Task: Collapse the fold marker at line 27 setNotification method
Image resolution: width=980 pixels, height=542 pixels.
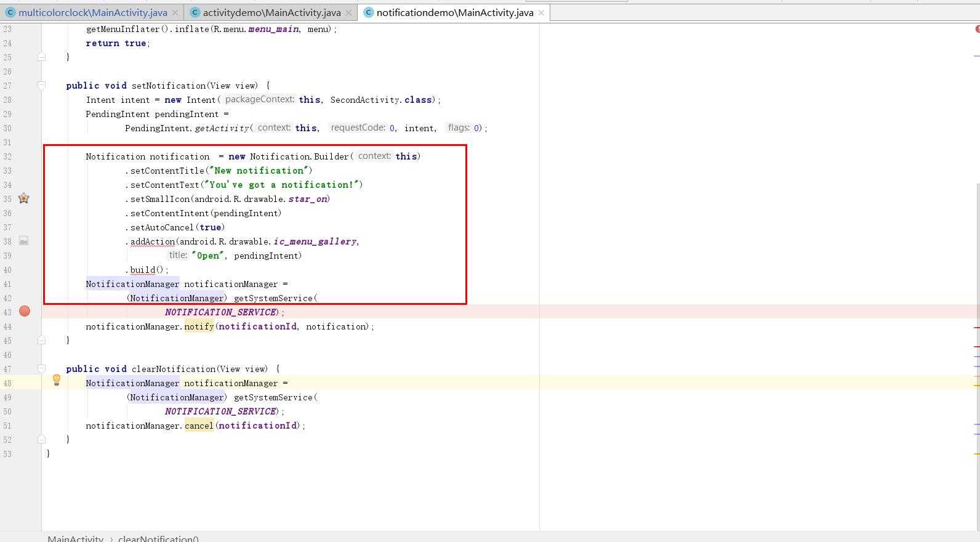Action: [x=41, y=86]
